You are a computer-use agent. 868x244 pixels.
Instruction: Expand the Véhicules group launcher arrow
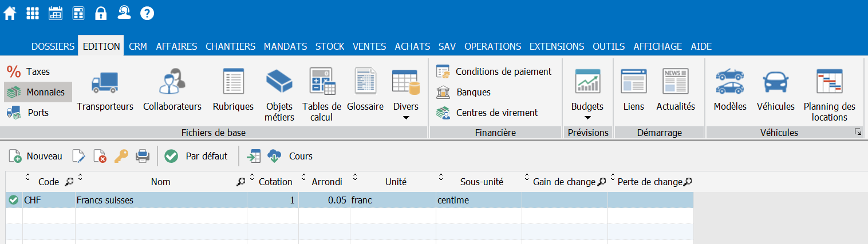point(858,133)
